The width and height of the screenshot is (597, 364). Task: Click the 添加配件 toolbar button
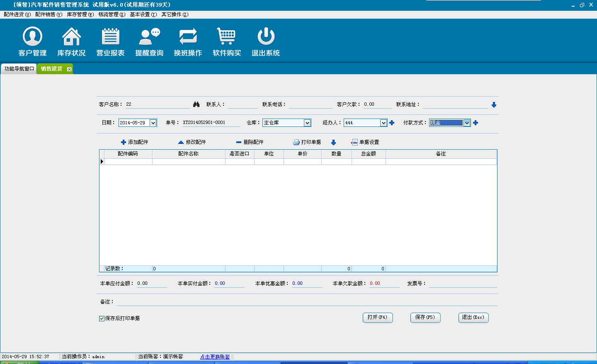pyautogui.click(x=134, y=142)
